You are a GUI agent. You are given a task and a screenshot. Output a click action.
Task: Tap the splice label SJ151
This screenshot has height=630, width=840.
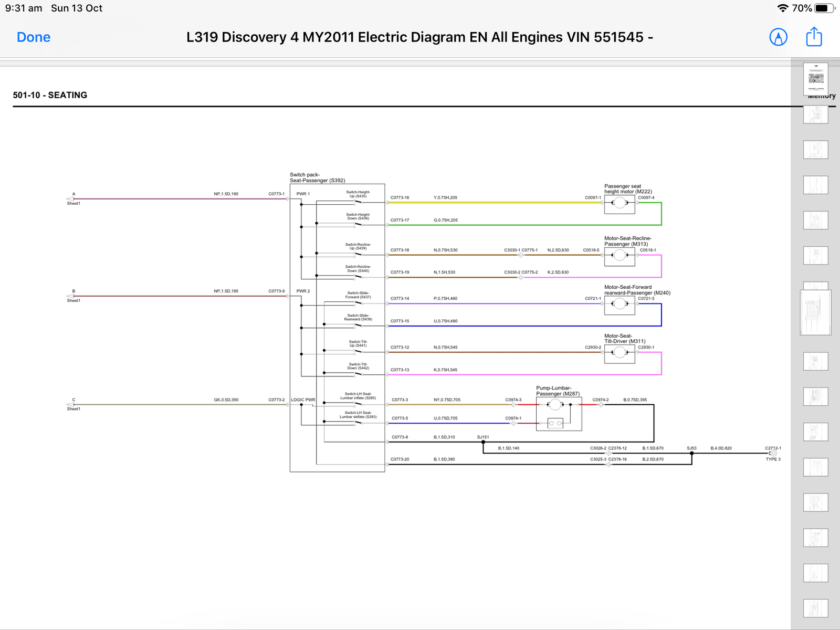[x=483, y=437]
